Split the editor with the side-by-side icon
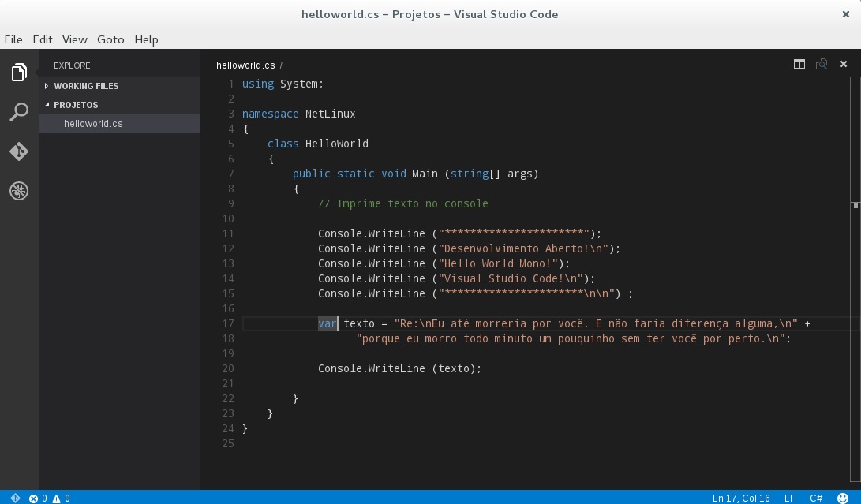The height and width of the screenshot is (504, 861). [x=799, y=64]
